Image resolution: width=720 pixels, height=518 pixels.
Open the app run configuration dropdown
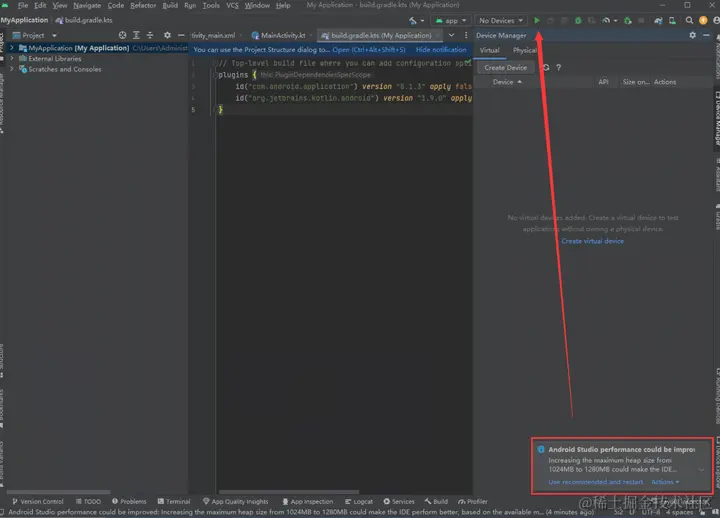pyautogui.click(x=450, y=21)
